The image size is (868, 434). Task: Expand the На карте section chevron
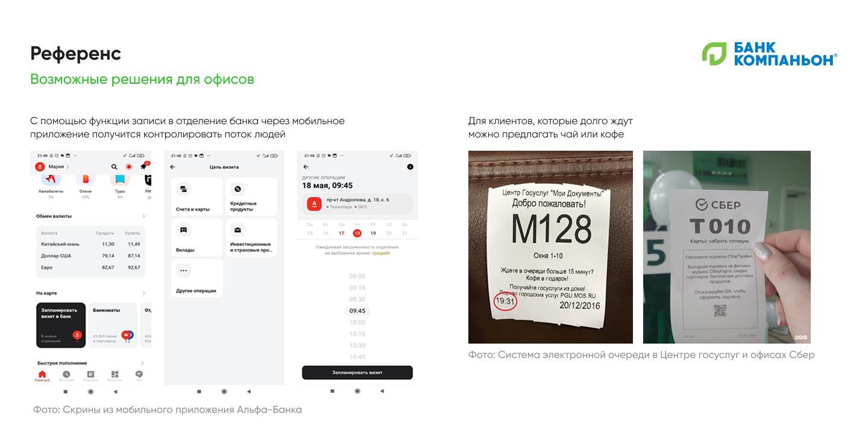coord(143,293)
